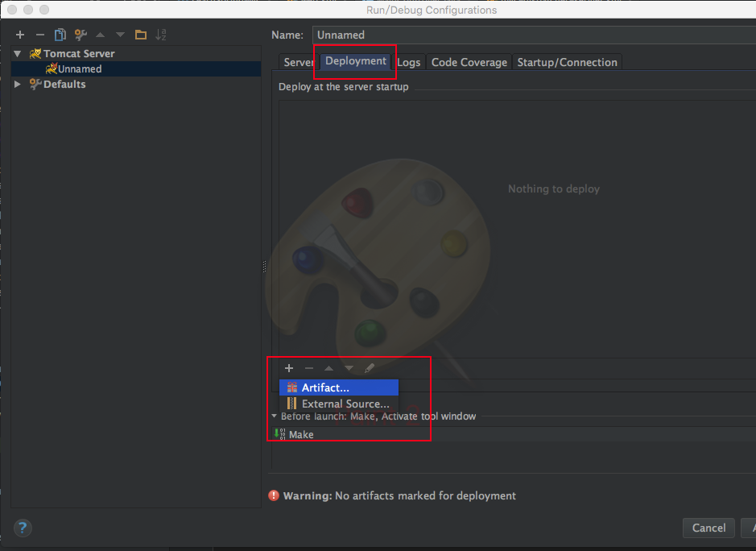The image size is (756, 551).
Task: Click the Make task icon
Action: [279, 433]
